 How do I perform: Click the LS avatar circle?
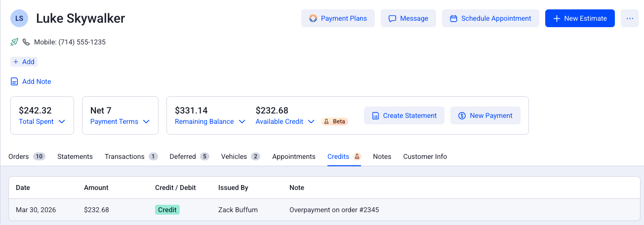coord(19,18)
